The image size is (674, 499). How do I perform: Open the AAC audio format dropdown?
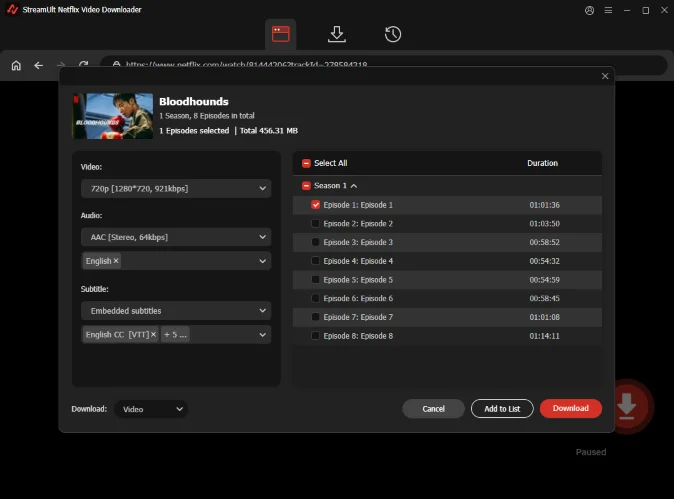(x=176, y=237)
